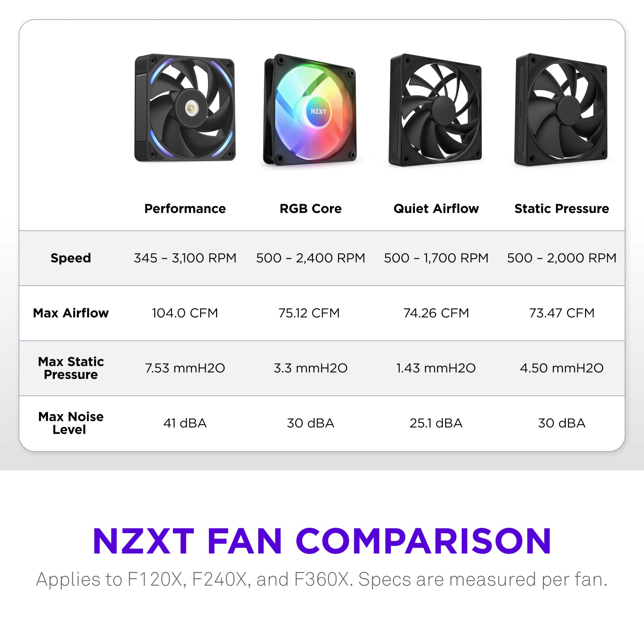The height and width of the screenshot is (644, 644).
Task: Click the F120X, F240X, F360X subtitle text
Action: (x=322, y=579)
